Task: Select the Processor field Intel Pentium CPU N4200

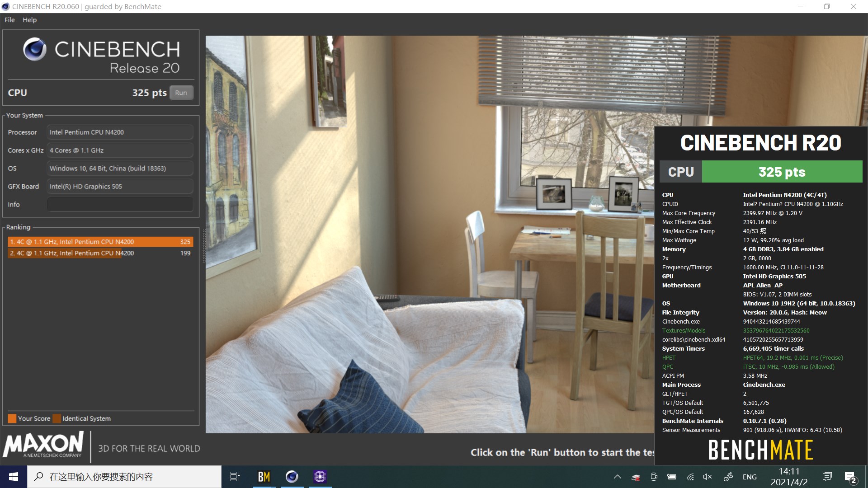Action: pos(120,132)
